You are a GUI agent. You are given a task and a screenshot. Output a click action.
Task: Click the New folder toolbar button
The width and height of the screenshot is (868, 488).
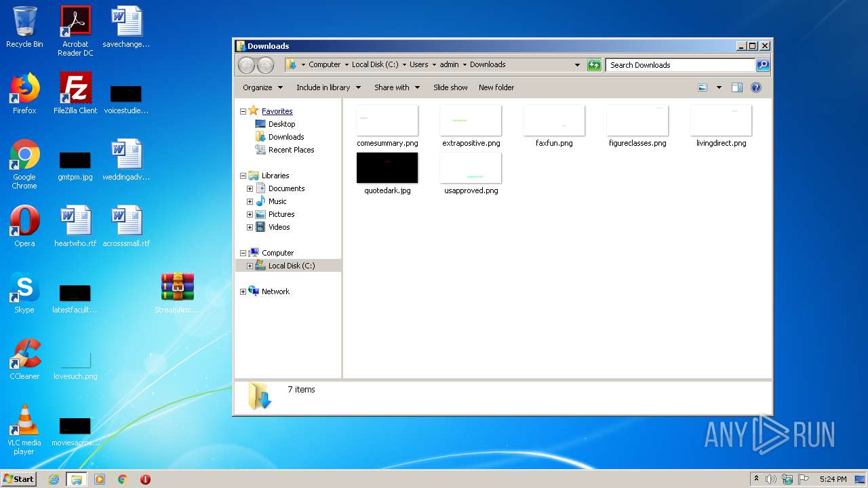pos(496,87)
